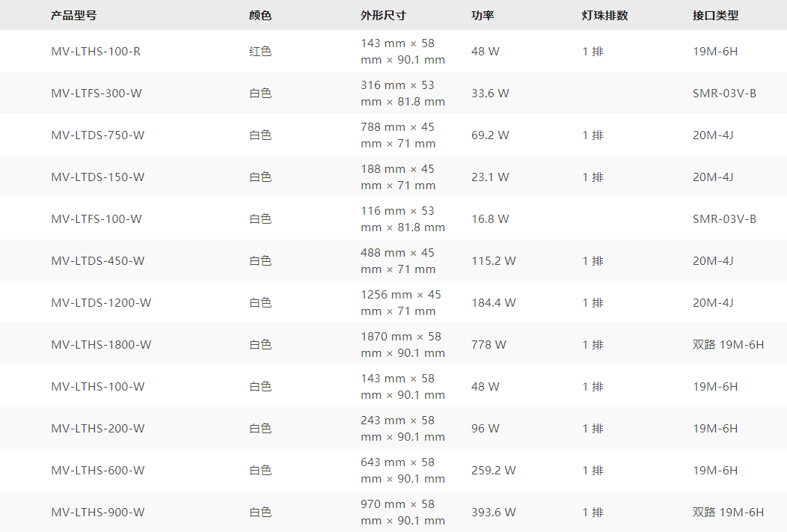Select product MV-LTHS-200-W
The height and width of the screenshot is (532, 787).
[98, 429]
